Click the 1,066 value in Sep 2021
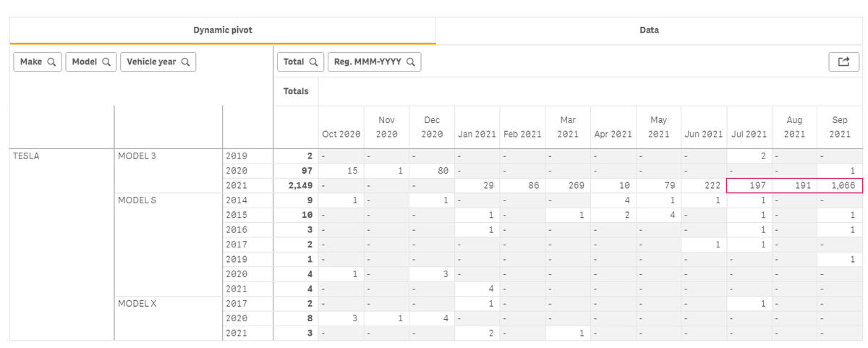868x348 pixels. point(840,185)
